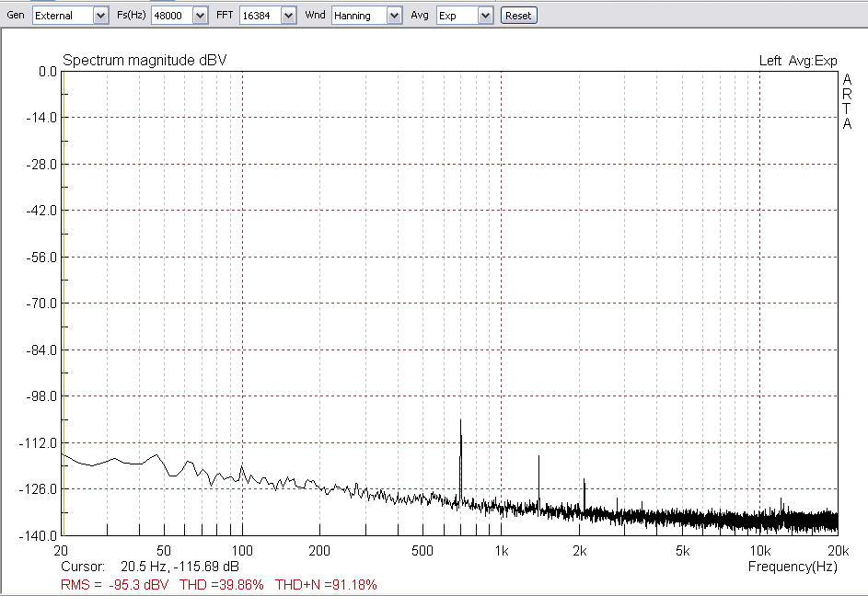Click the 1k frequency axis label
The image size is (868, 596).
(502, 551)
